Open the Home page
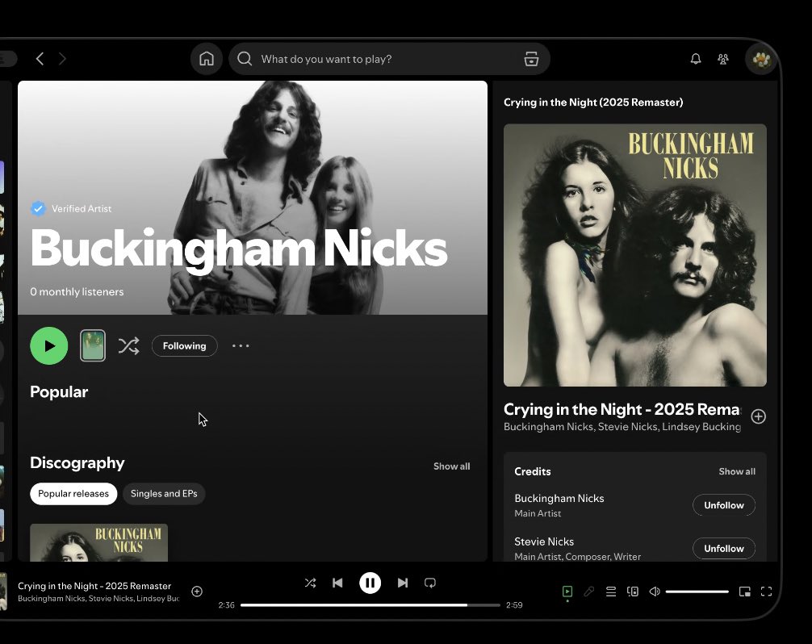Viewport: 812px width, 644px height. [x=207, y=59]
